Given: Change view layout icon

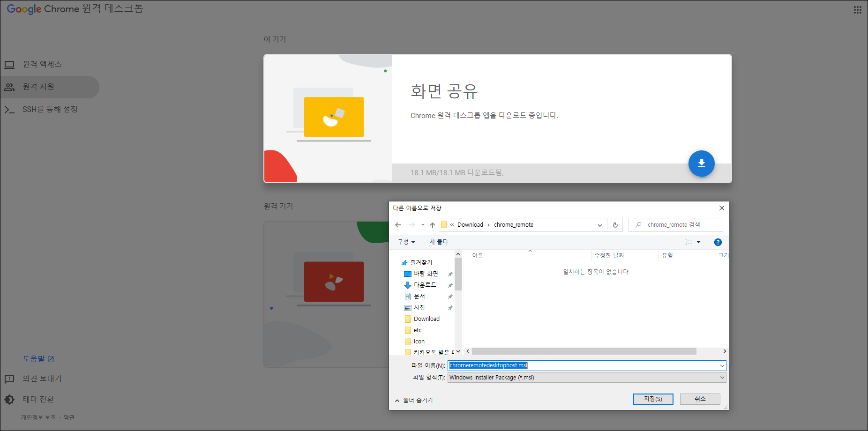Looking at the screenshot, I should pos(688,242).
